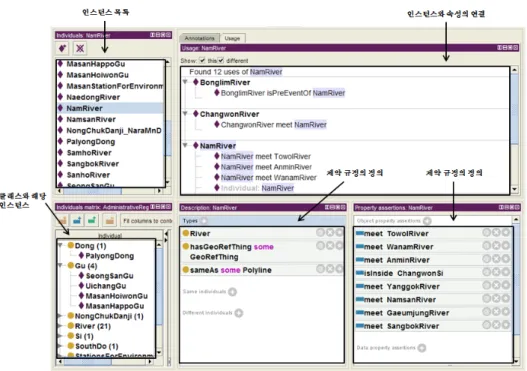Image resolution: width=527 pixels, height=371 pixels.
Task: Expand the Si (1) class node
Action: 60,336
